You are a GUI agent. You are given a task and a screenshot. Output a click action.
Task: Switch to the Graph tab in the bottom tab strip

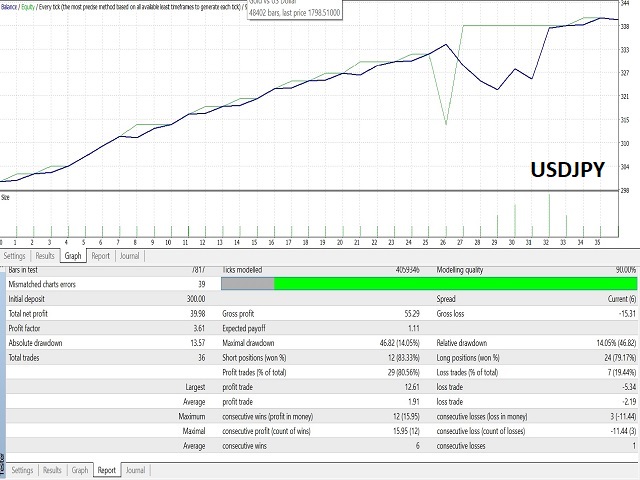click(x=80, y=470)
